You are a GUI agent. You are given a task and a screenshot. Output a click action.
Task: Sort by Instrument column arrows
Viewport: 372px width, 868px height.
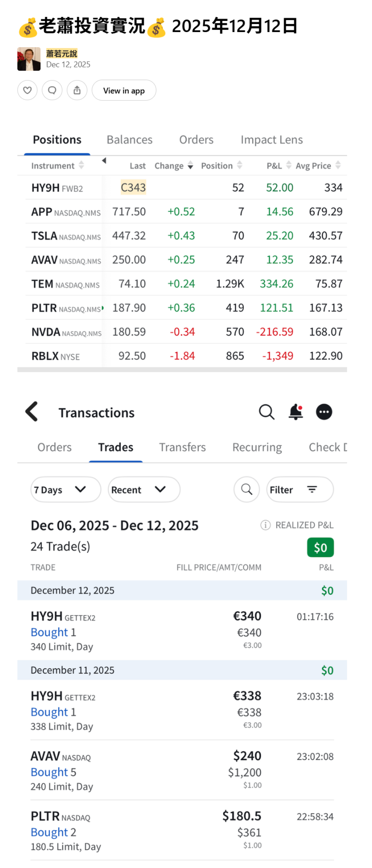click(81, 165)
